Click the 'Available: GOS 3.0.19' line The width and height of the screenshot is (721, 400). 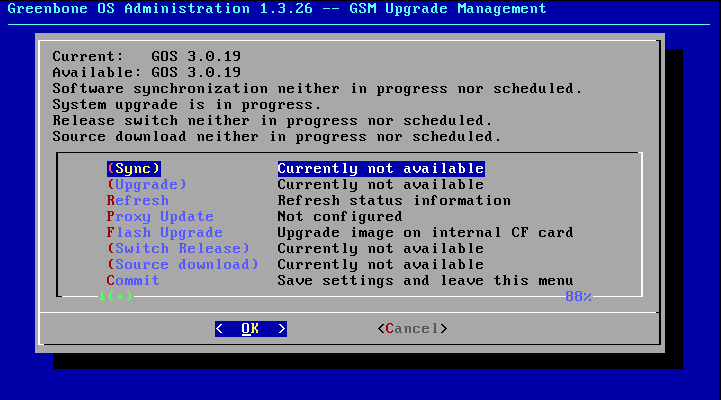[x=147, y=73]
